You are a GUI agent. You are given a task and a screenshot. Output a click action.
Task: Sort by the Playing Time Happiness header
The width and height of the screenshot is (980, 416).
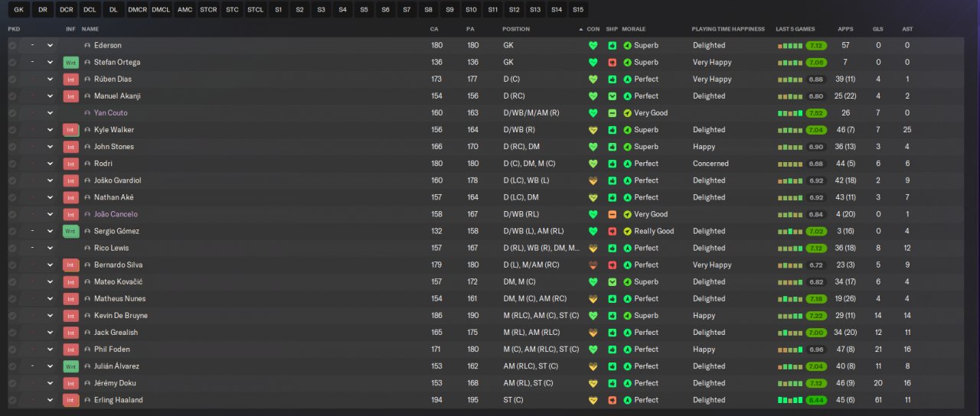[728, 29]
